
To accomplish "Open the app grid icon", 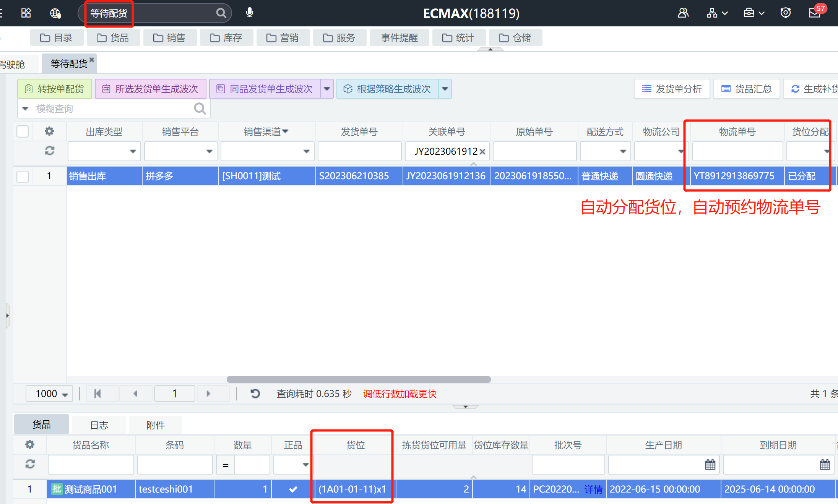I will [x=26, y=13].
